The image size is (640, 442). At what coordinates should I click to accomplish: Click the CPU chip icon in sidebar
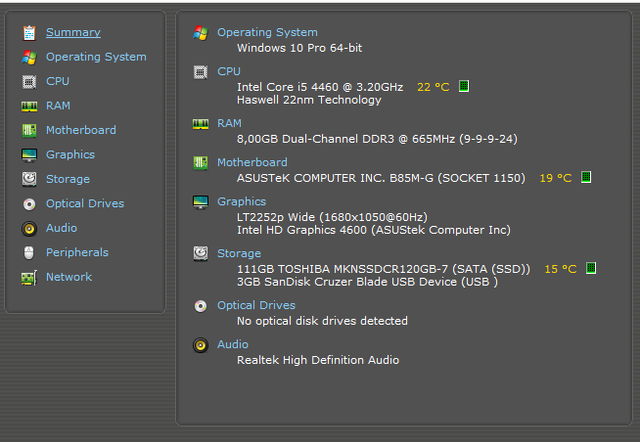[29, 82]
